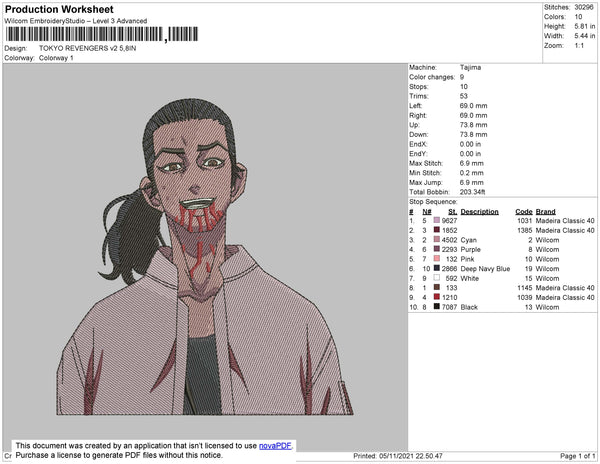Select the embroidery design preview image
Image resolution: width=600 pixels, height=464 pixels.
[x=205, y=257]
